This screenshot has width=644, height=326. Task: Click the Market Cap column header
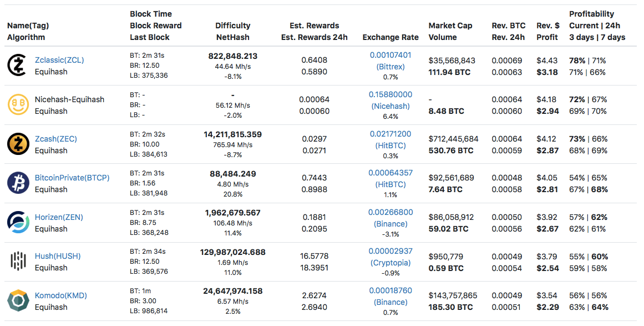coord(450,26)
